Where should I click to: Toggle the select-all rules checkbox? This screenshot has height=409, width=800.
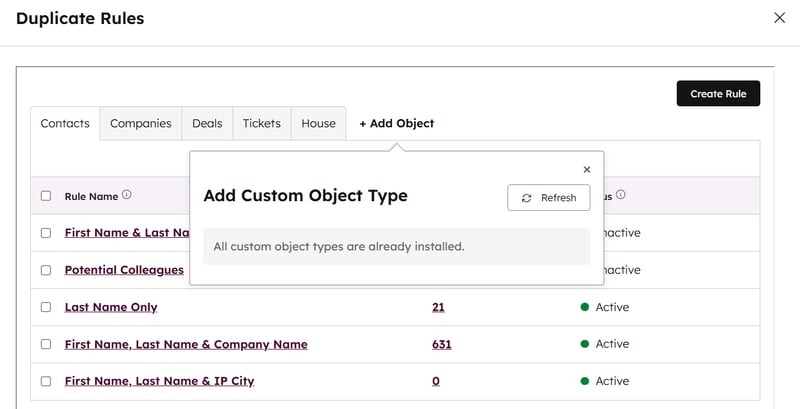[x=46, y=196]
